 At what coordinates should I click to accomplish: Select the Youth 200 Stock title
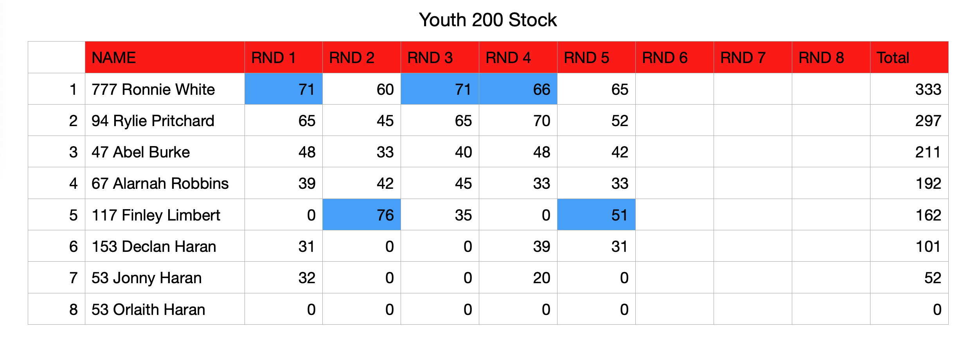tap(488, 20)
